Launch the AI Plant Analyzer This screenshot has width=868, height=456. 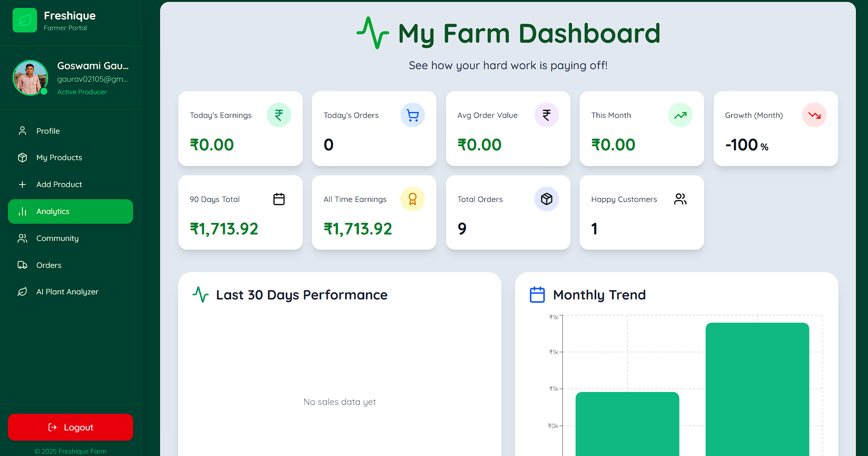point(71,292)
